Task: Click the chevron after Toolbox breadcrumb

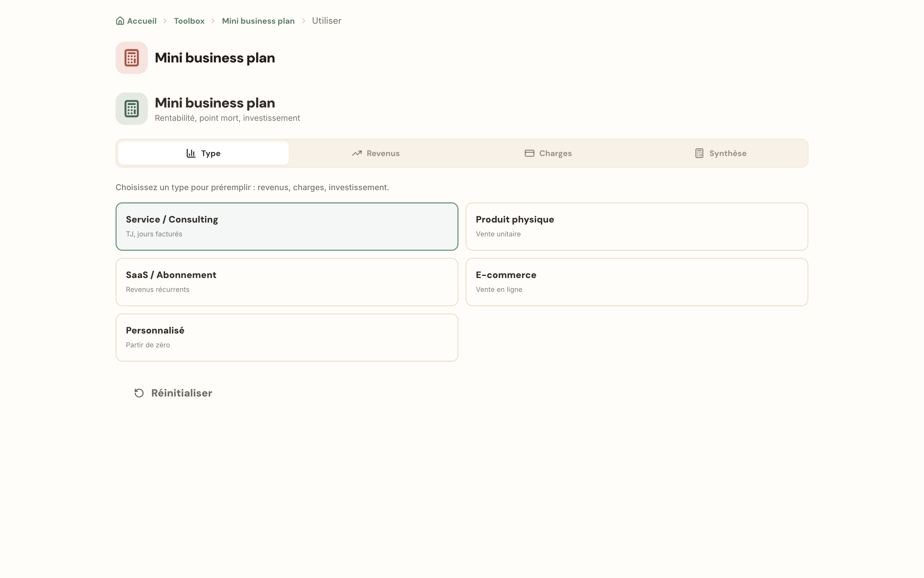Action: (x=213, y=21)
